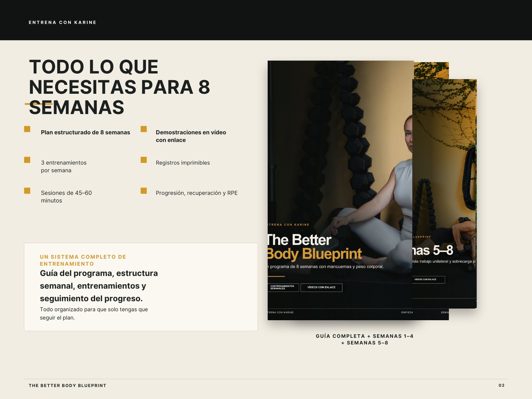
Task: Click Demostraciones en vídeo con enlace text
Action: (x=191, y=136)
